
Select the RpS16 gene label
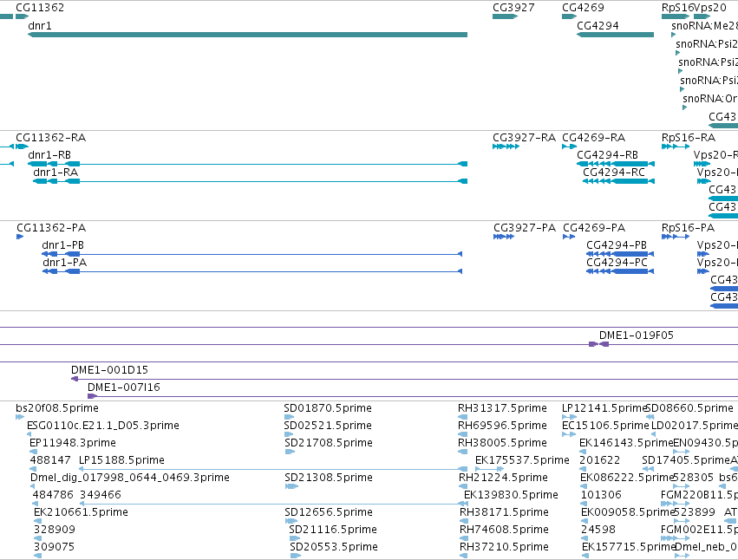pyautogui.click(x=677, y=8)
